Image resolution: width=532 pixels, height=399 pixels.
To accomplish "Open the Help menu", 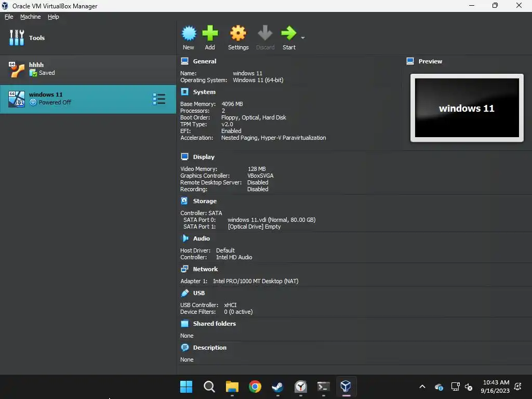I will point(54,17).
